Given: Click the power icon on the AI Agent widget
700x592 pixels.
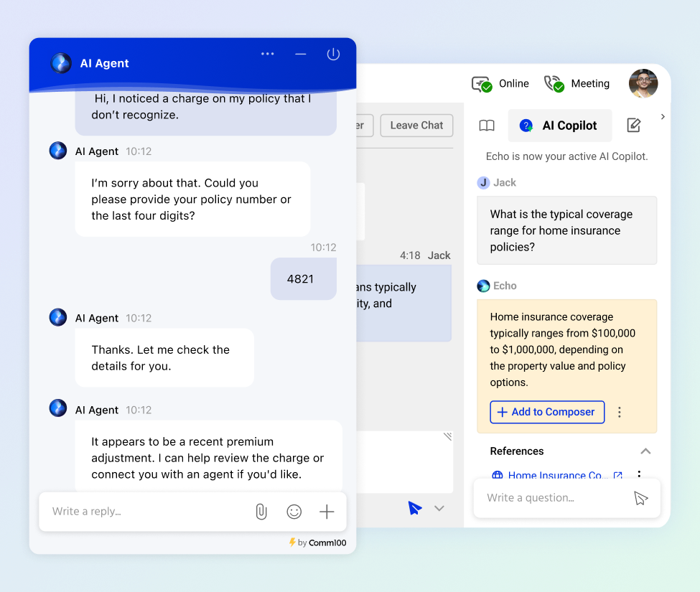Looking at the screenshot, I should coord(333,54).
